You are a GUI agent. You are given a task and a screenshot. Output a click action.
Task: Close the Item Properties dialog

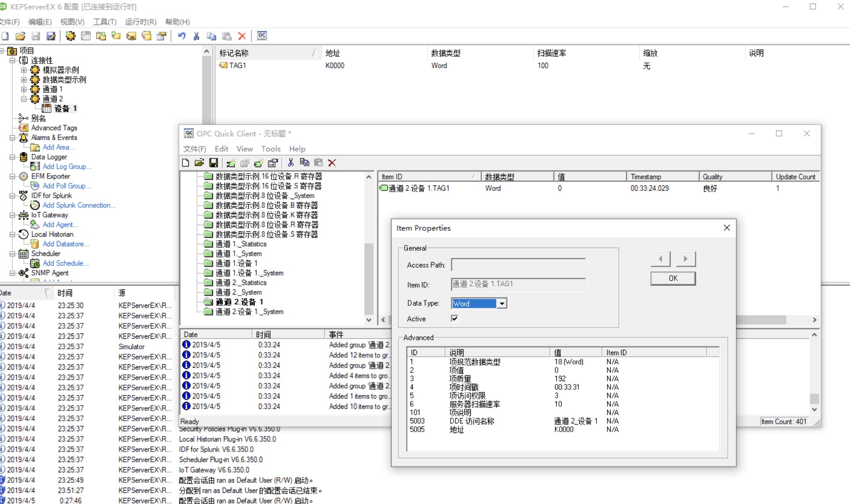point(727,228)
